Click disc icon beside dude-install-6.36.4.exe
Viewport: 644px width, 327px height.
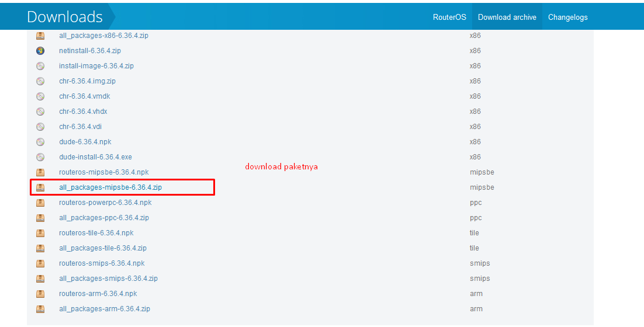[40, 157]
